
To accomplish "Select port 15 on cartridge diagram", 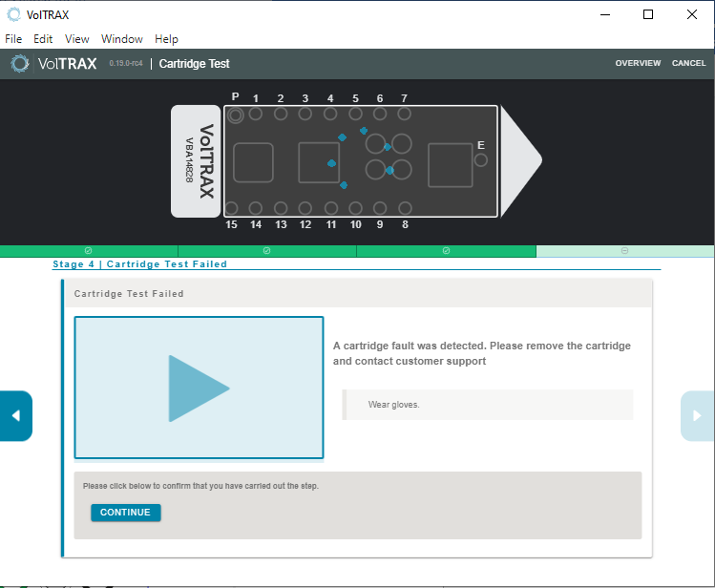I will [231, 208].
